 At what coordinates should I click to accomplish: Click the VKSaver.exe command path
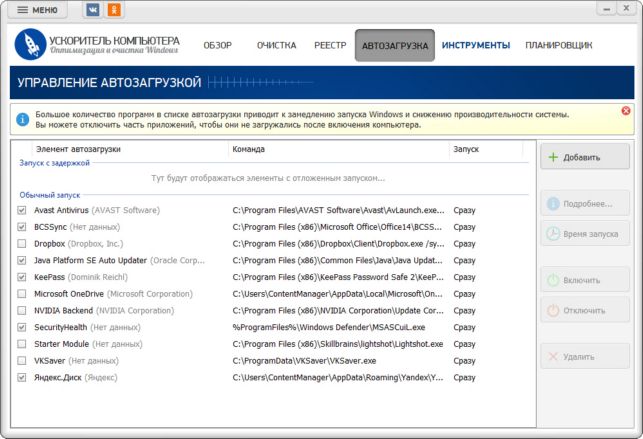[x=304, y=361]
